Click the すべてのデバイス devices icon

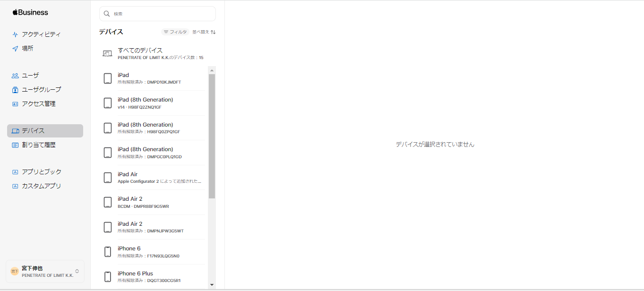[x=108, y=53]
